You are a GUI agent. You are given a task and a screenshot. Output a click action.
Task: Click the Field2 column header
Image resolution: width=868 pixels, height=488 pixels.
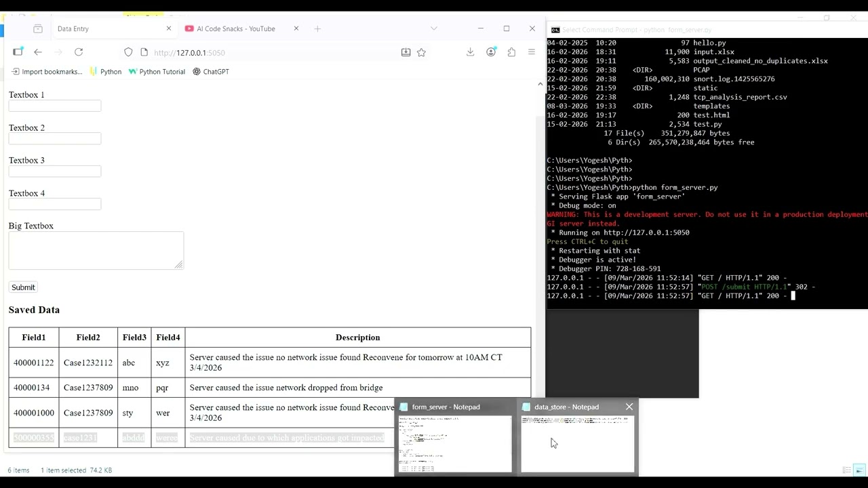pos(88,338)
